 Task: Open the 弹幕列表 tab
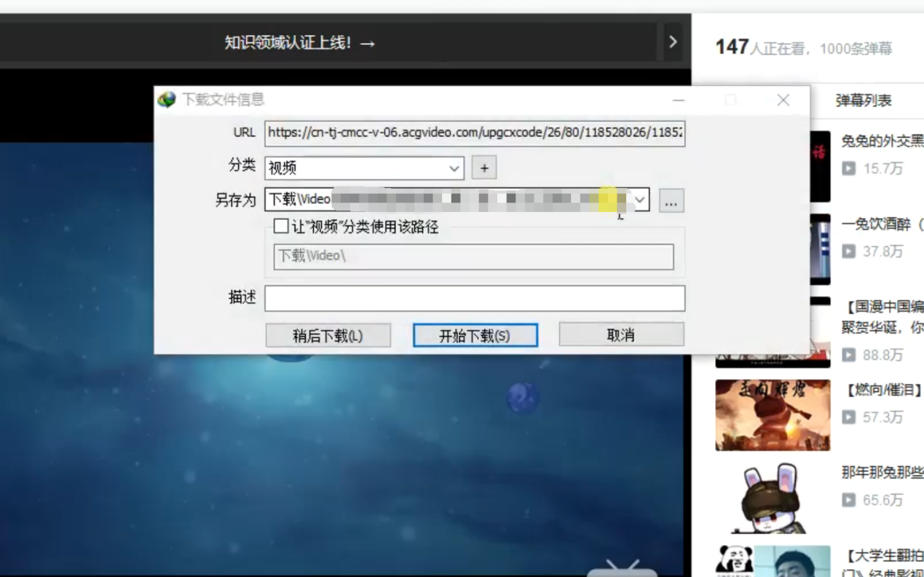click(864, 101)
